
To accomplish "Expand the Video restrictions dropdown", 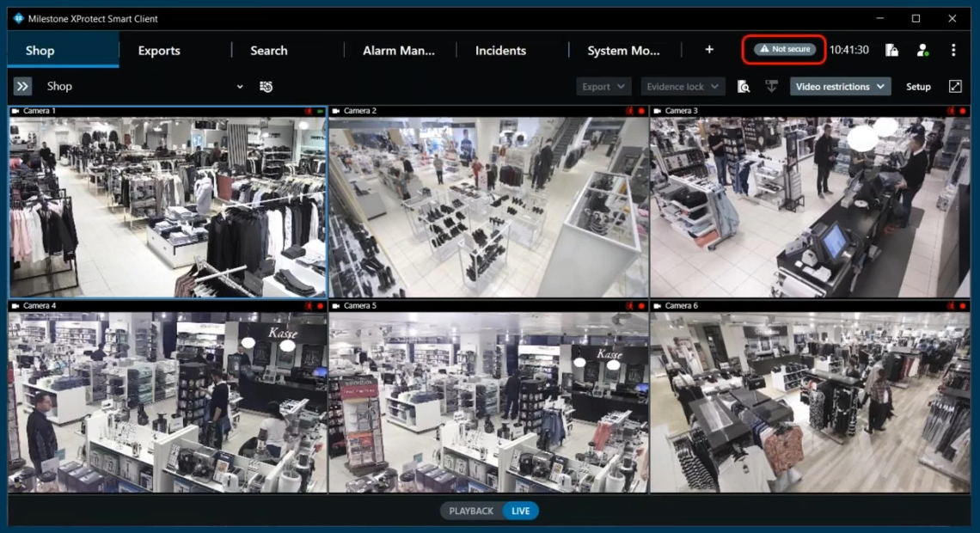I will coord(840,87).
